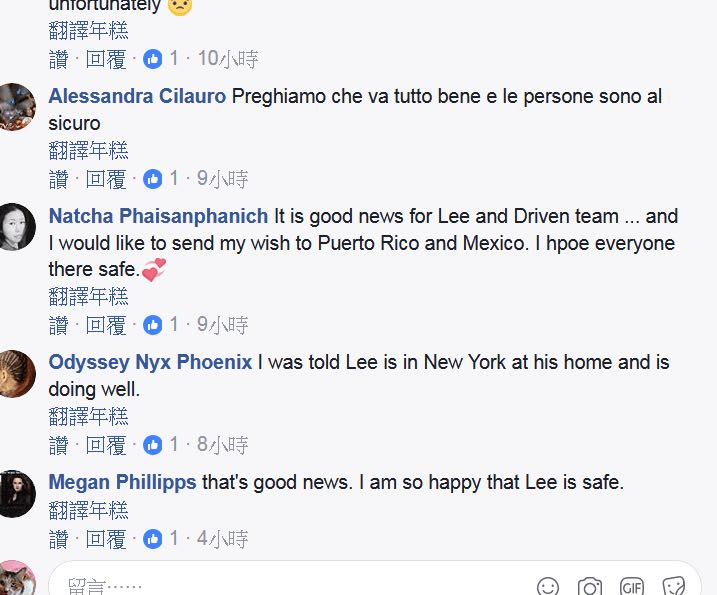The height and width of the screenshot is (595, 717).
Task: Like Alessandra Cilauro's comment with 讚
Action: point(58,179)
